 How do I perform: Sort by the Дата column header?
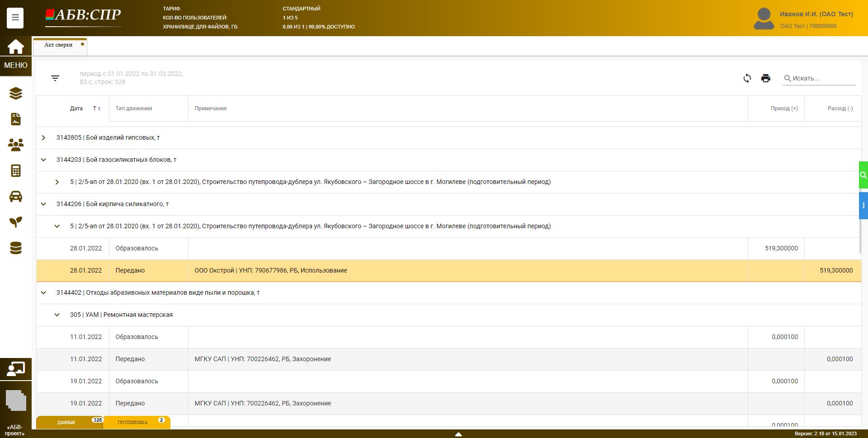click(76, 108)
